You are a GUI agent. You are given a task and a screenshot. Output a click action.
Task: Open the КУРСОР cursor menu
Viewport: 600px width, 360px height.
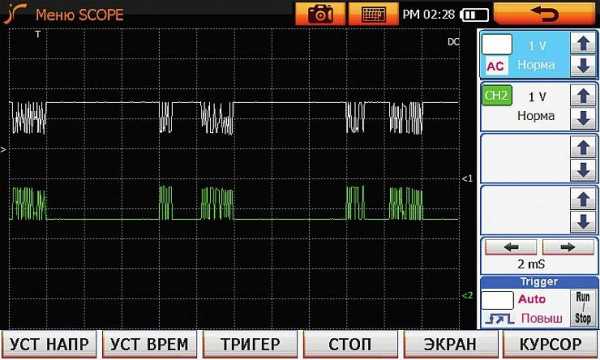click(550, 344)
